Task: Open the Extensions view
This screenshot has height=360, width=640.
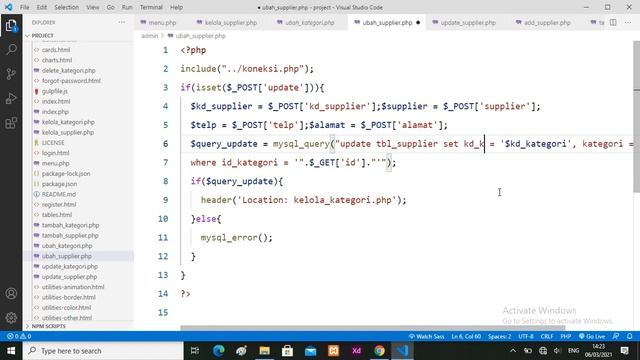Action: [11, 123]
